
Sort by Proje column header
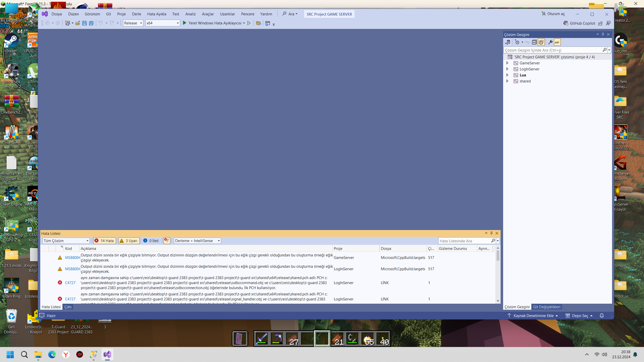(356, 248)
